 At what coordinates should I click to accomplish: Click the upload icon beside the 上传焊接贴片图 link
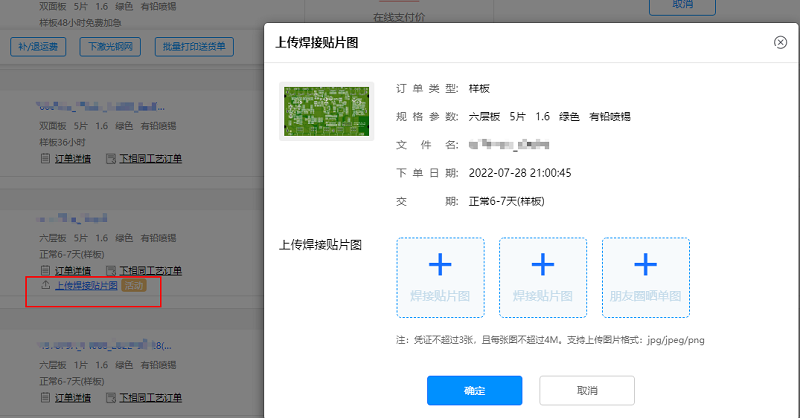(45, 286)
